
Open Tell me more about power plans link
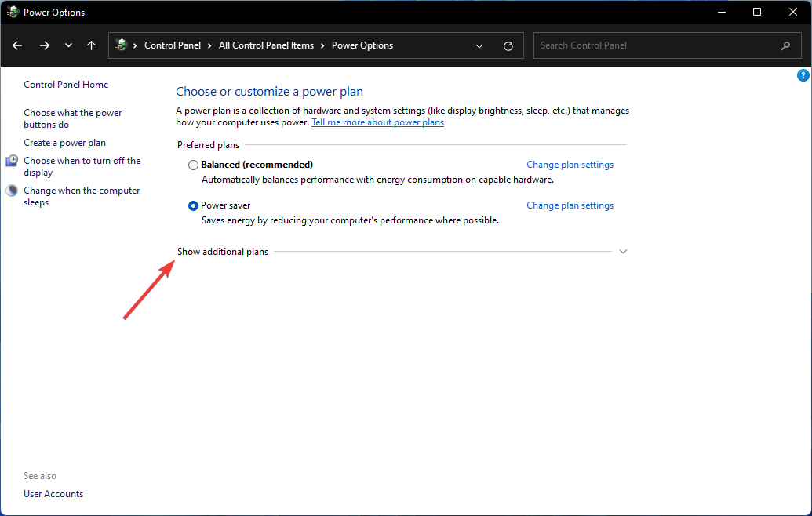pyautogui.click(x=377, y=122)
